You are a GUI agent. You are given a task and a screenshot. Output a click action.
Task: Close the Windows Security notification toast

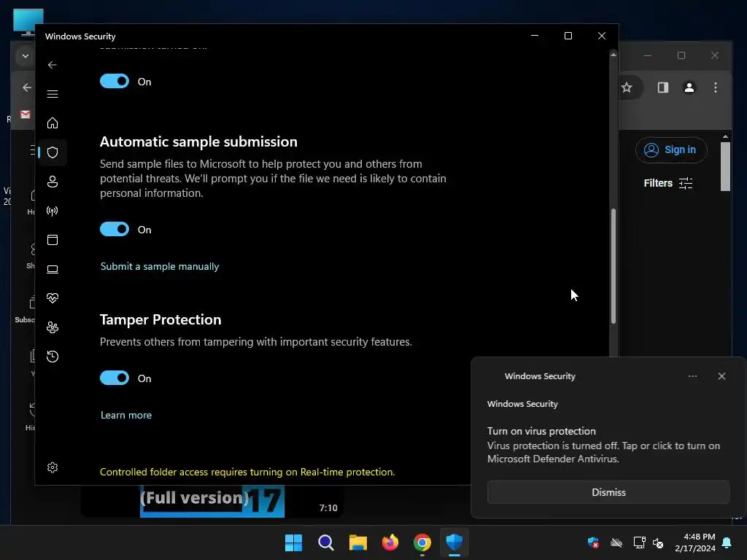point(721,376)
